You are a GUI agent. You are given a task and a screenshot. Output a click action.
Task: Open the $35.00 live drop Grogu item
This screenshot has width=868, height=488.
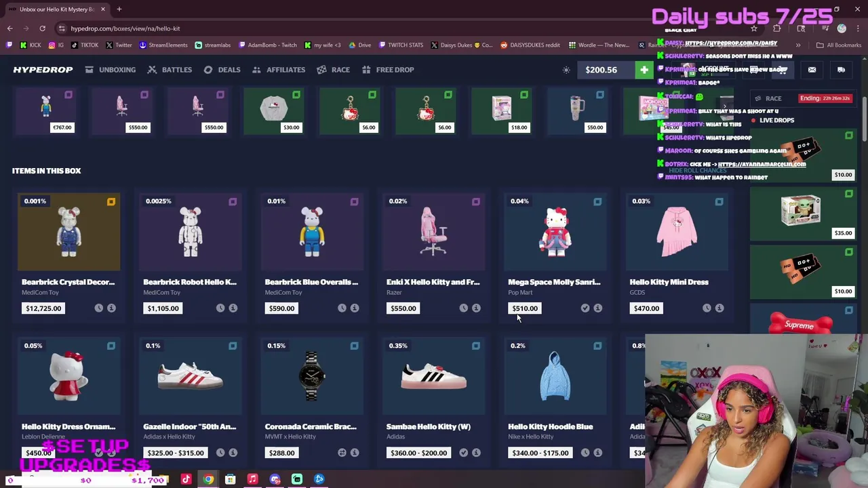pyautogui.click(x=803, y=215)
